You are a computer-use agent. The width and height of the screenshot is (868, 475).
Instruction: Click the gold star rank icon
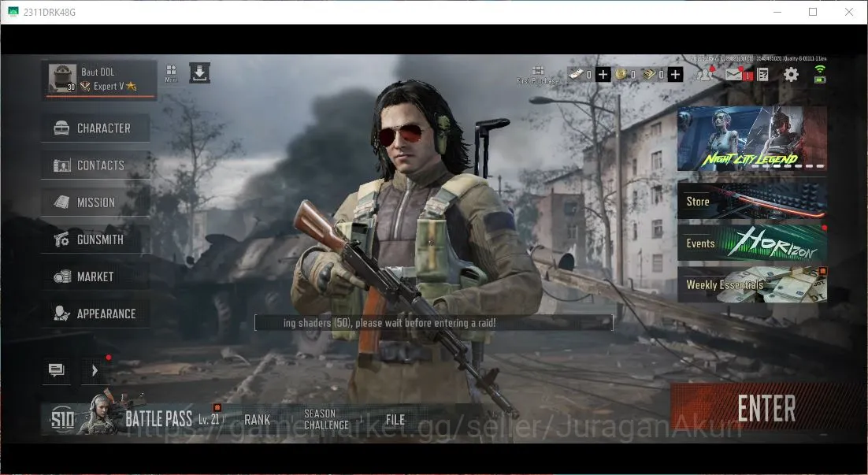tap(131, 86)
